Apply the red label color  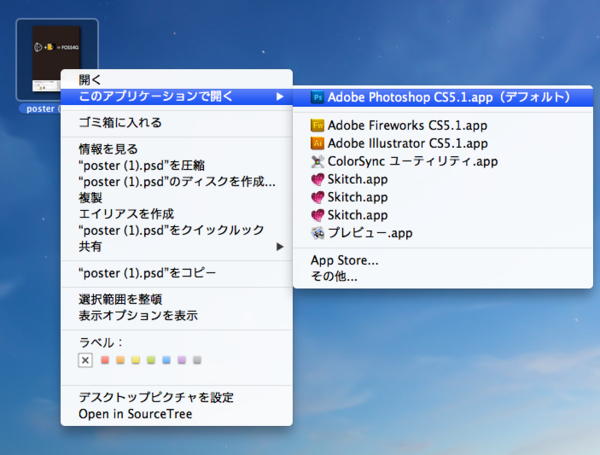pyautogui.click(x=105, y=360)
